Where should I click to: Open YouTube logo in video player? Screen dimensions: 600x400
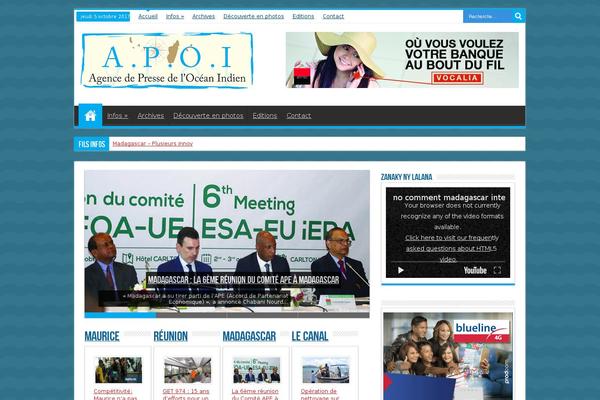[475, 270]
